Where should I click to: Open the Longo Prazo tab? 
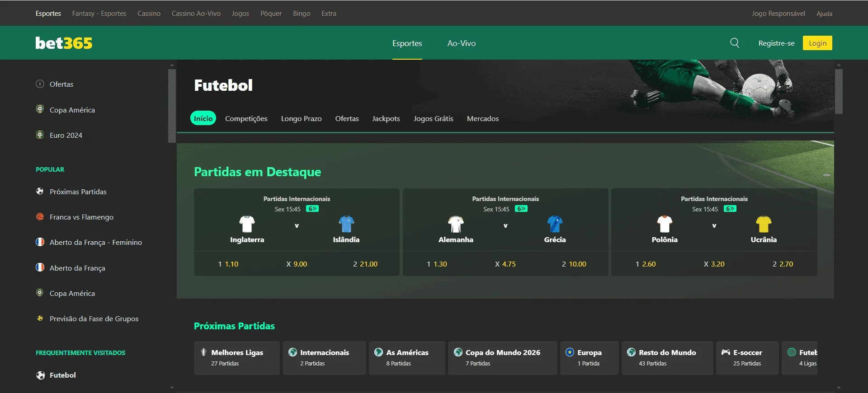(301, 118)
